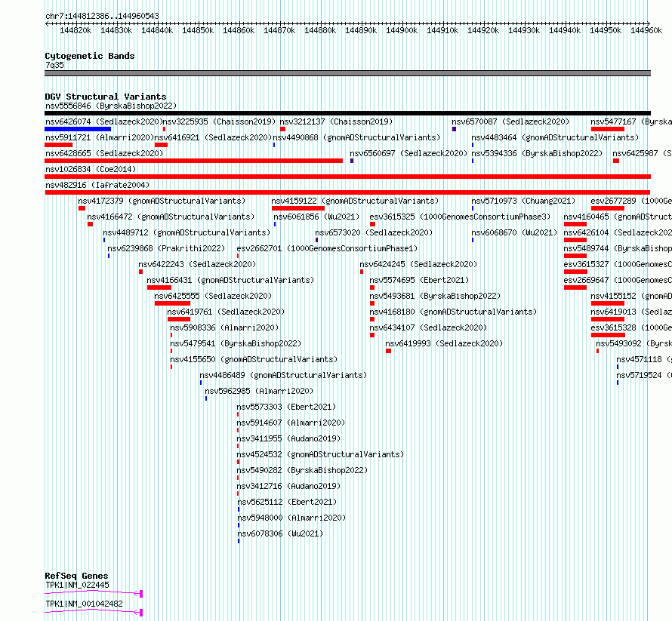Click nsv6419993 (Sedlazeck2020) label

pyautogui.click(x=444, y=343)
